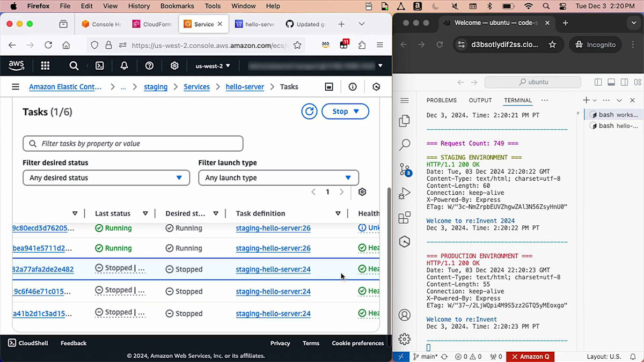Reload the Firefox page
The height and width of the screenshot is (362, 644).
click(48, 46)
